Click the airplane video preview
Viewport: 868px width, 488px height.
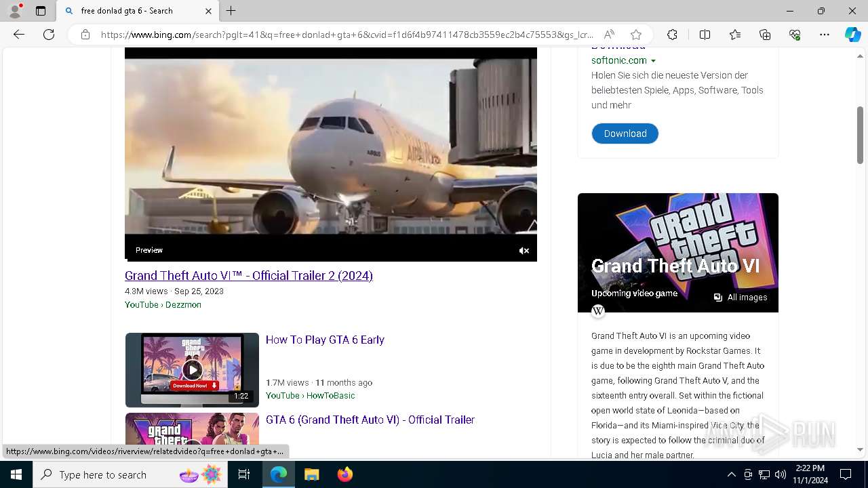pyautogui.click(x=331, y=154)
